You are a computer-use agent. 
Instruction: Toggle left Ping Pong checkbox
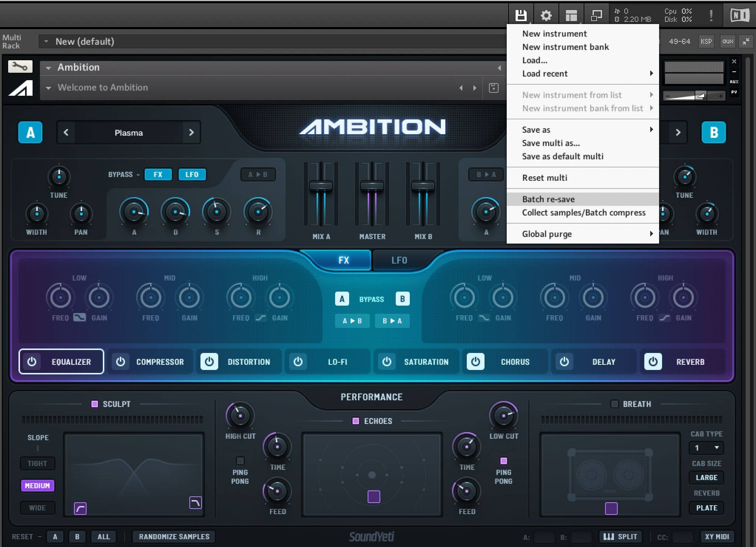click(240, 461)
